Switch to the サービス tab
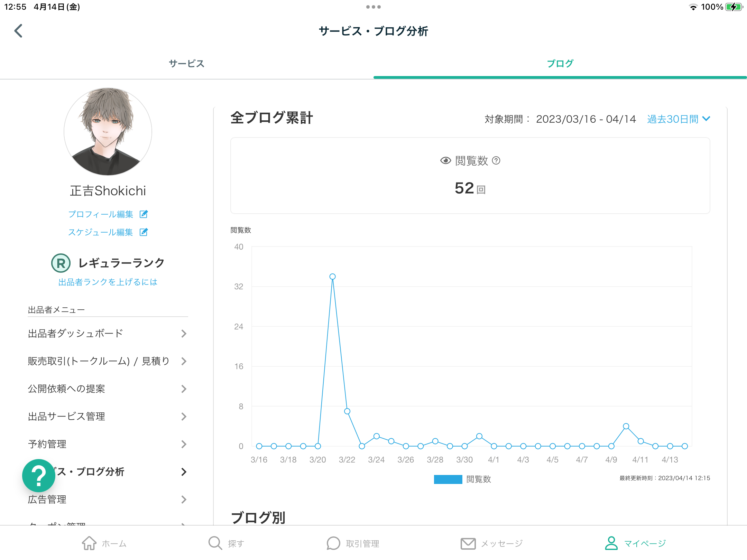 tap(187, 64)
